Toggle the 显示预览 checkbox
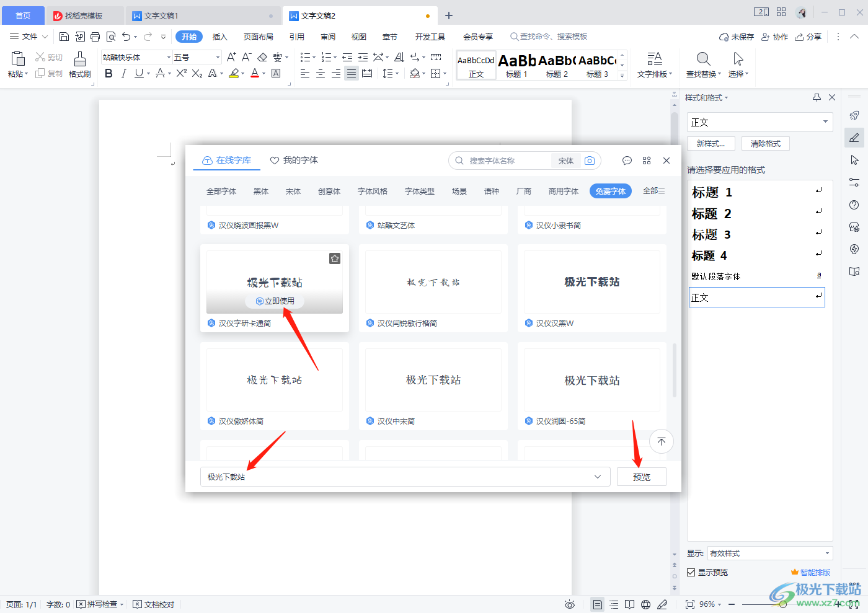The height and width of the screenshot is (613, 868). point(691,572)
